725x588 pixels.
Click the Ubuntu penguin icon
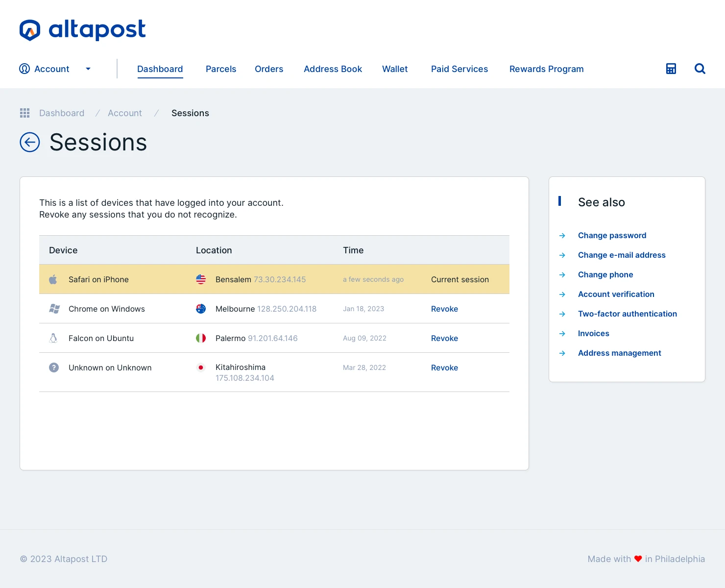53,338
